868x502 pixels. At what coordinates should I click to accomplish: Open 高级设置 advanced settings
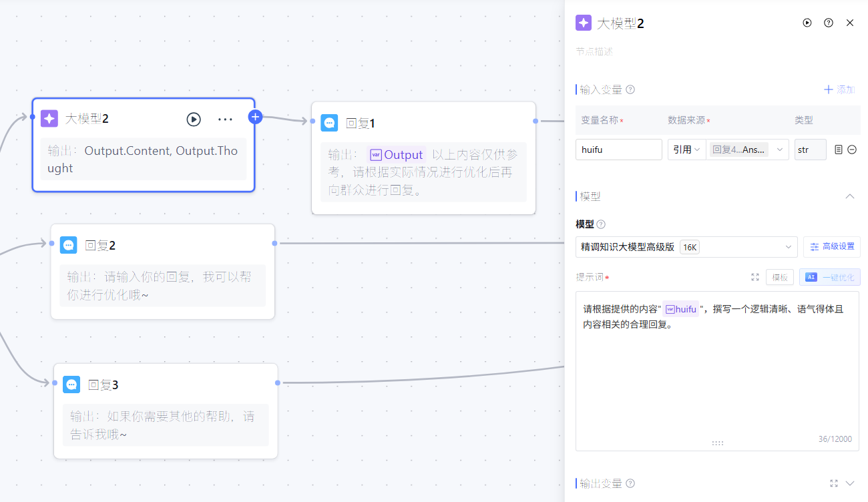[x=831, y=247]
